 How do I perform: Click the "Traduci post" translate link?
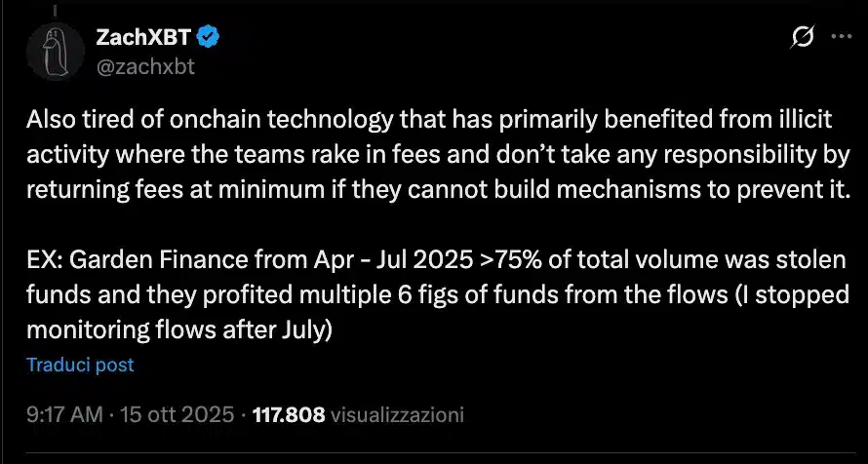[80, 366]
